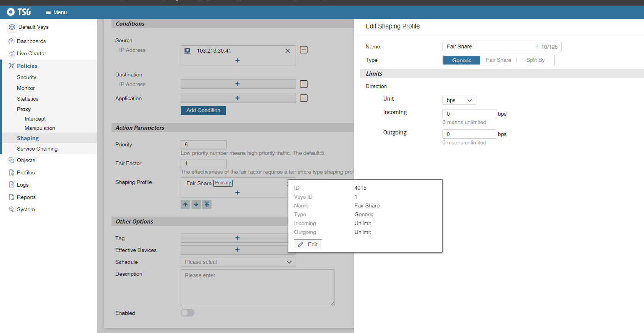Click the Add Condition button
This screenshot has width=644, height=333.
[x=203, y=111]
